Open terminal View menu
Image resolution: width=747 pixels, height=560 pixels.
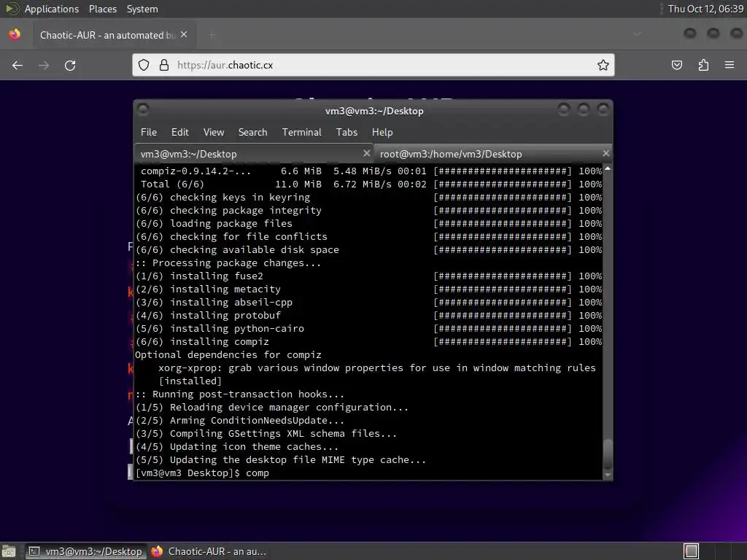tap(214, 133)
